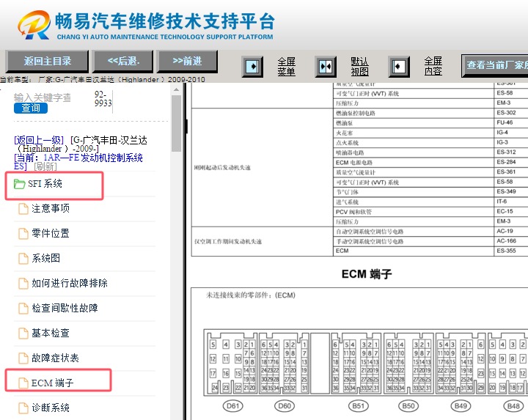Click the >>前进 button

pos(187,62)
